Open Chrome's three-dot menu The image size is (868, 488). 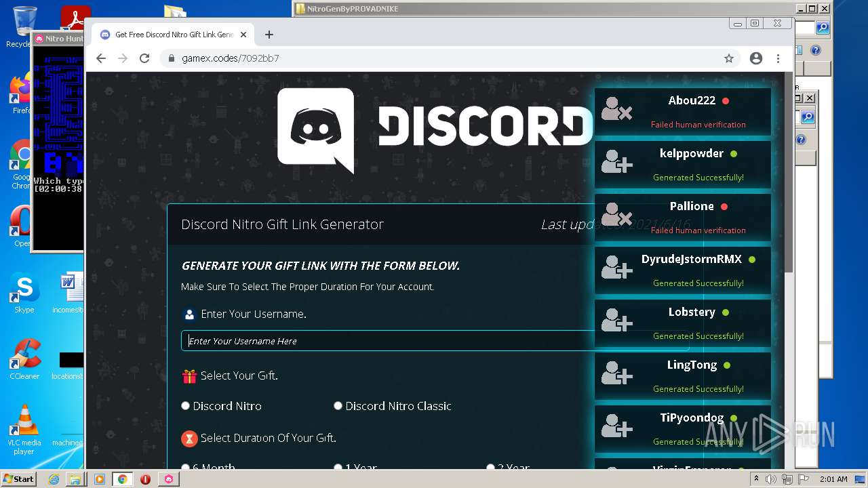coord(778,58)
